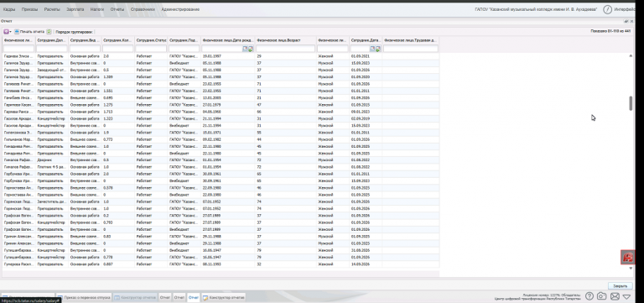Viewport: 644px width, 303px height.
Task: Open the purple settings icon in report toolbar
Action: pyautogui.click(x=6, y=31)
